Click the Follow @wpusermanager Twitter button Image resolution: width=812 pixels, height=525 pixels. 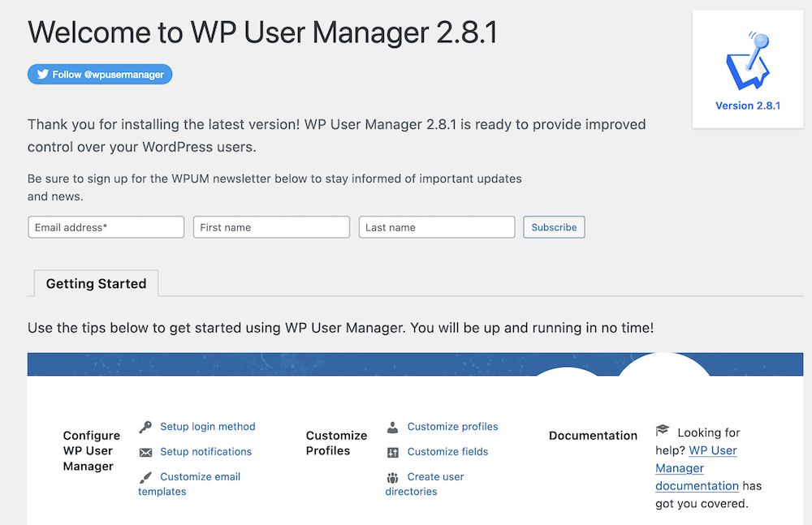pyautogui.click(x=100, y=74)
